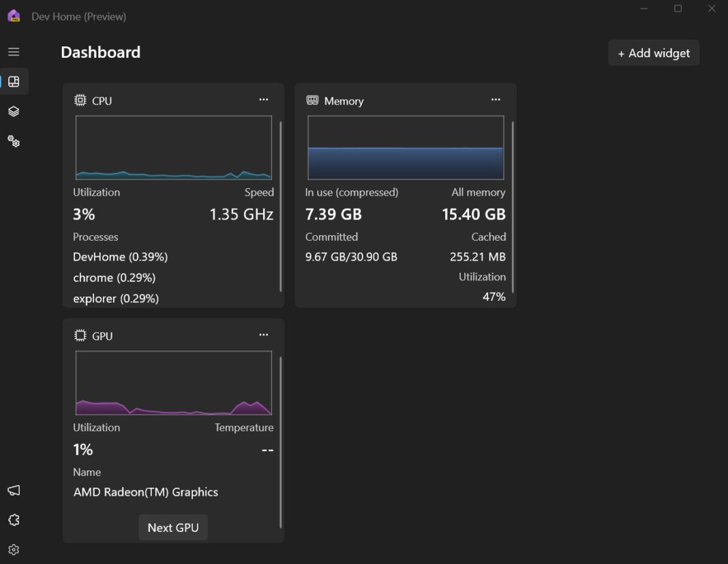
Task: Open Machine configuration from the sidebar stack icon
Action: [14, 111]
